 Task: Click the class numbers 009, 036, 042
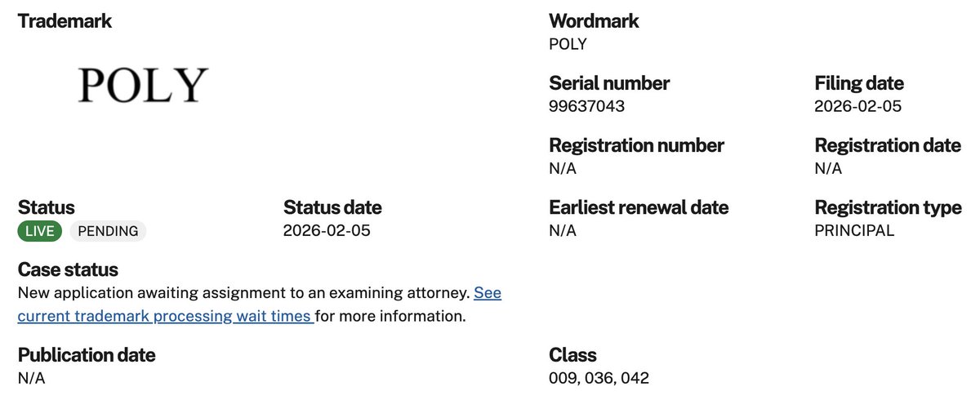click(x=599, y=378)
